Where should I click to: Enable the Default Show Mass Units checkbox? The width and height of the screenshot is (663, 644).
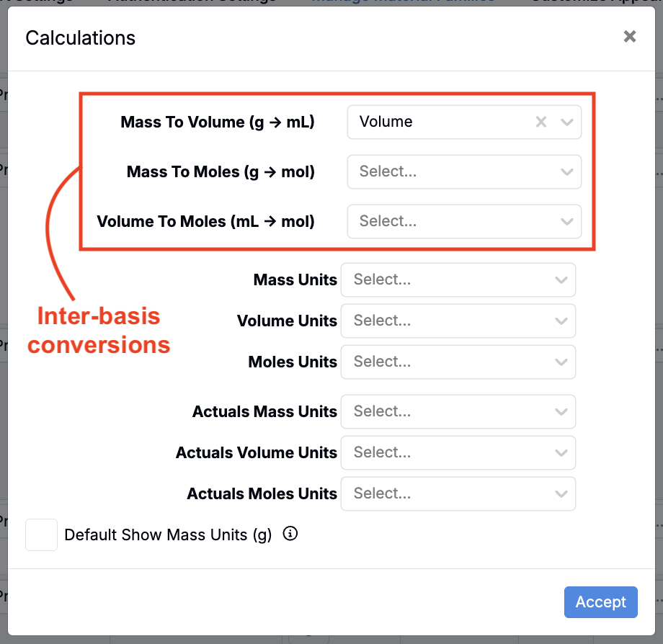tap(42, 535)
